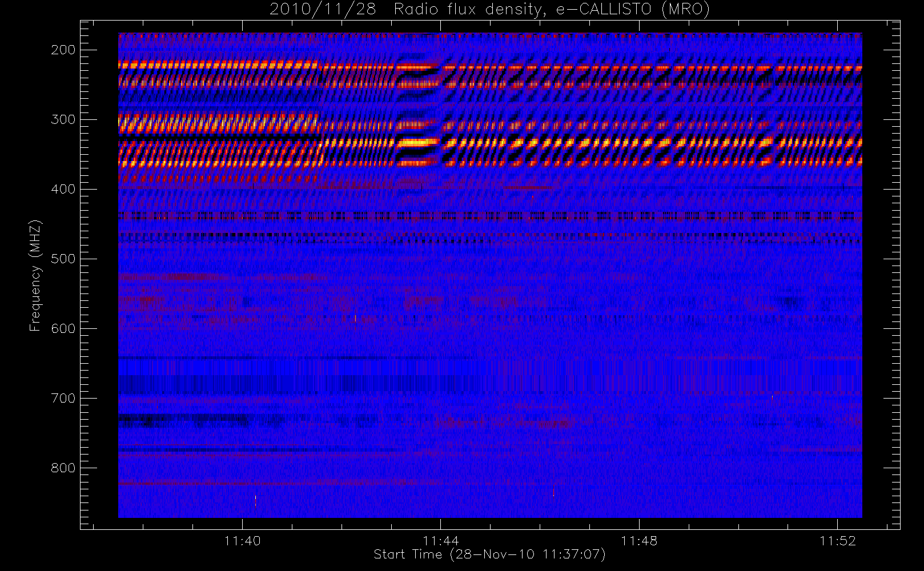This screenshot has height=571, width=924.
Task: Click the 11:52 time tick label
Action: click(x=838, y=541)
